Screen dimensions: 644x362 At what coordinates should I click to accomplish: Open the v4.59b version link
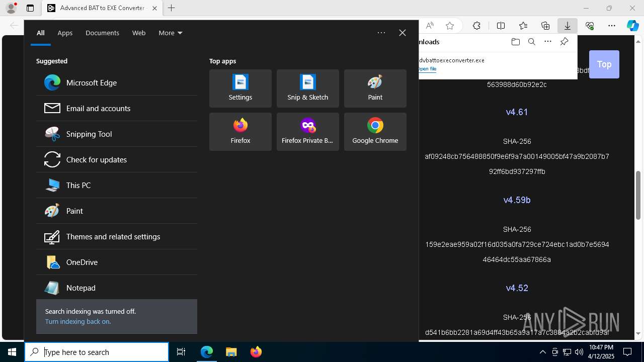[517, 200]
